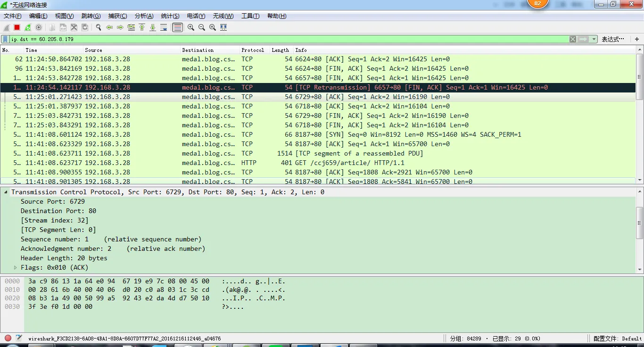Save the capture file toolbar icon
The image size is (644, 347).
[63, 27]
